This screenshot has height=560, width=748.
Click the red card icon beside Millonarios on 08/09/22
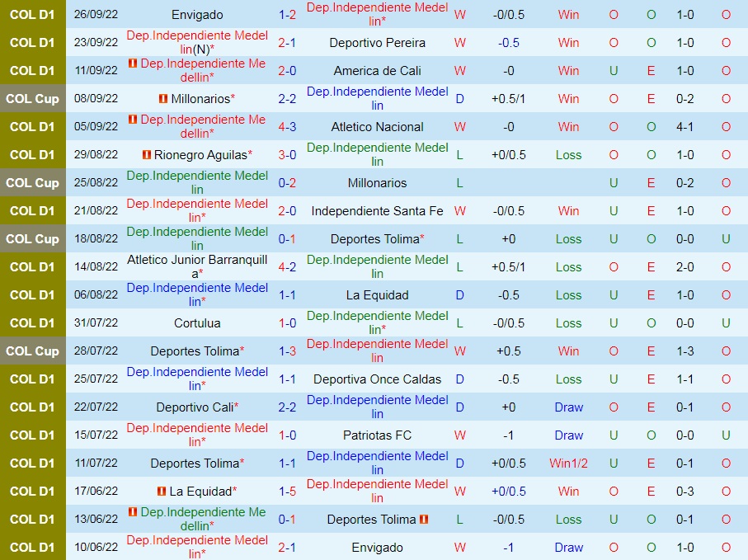coord(163,99)
